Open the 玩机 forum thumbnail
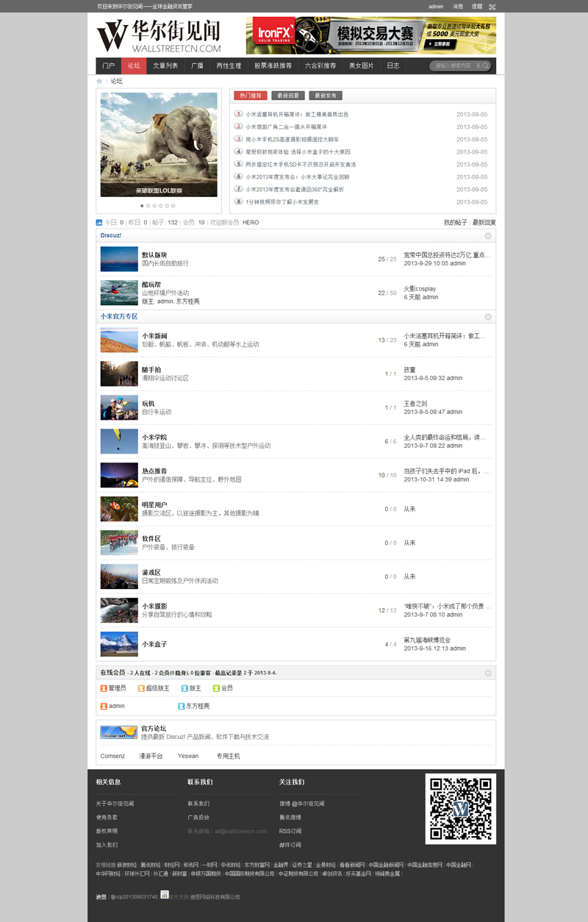 [x=119, y=407]
